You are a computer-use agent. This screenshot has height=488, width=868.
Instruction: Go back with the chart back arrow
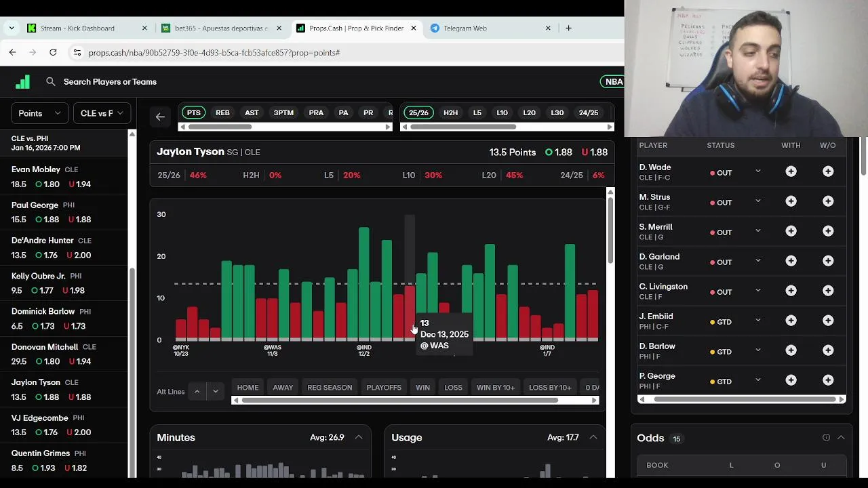click(160, 117)
